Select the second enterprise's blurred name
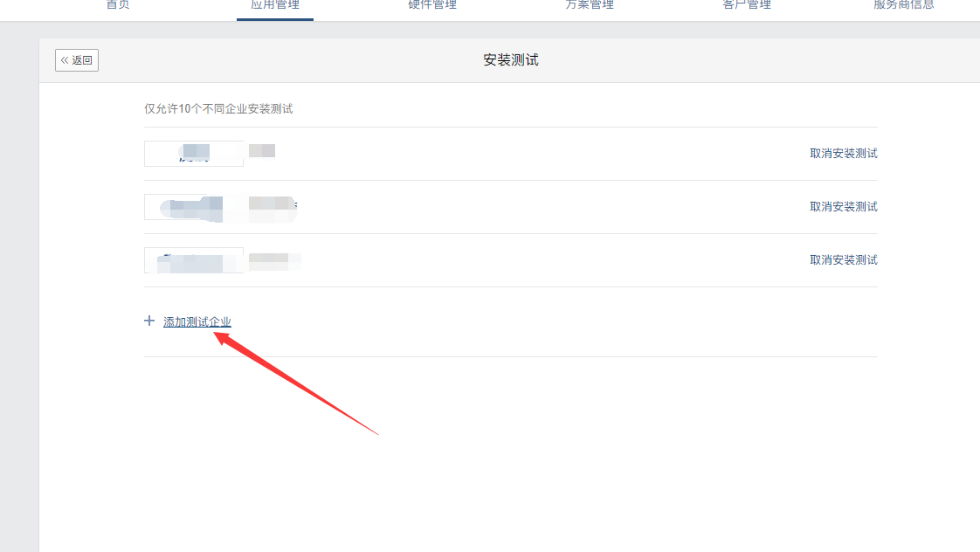Image resolution: width=980 pixels, height=552 pixels. point(273,204)
